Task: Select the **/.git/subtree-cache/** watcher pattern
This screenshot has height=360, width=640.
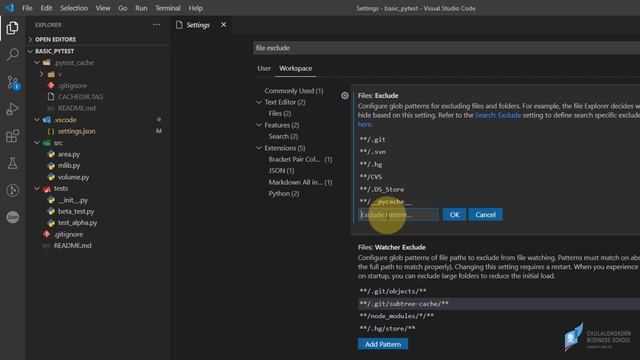Action: pyautogui.click(x=499, y=304)
